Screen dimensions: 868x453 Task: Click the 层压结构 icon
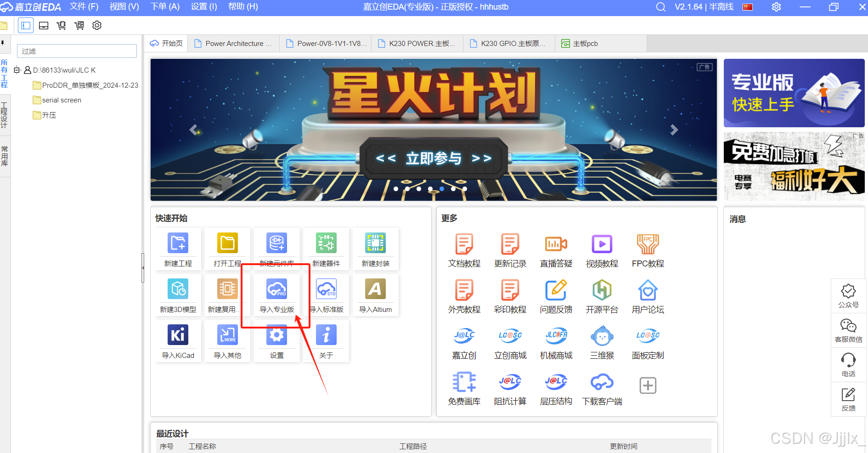pos(556,382)
